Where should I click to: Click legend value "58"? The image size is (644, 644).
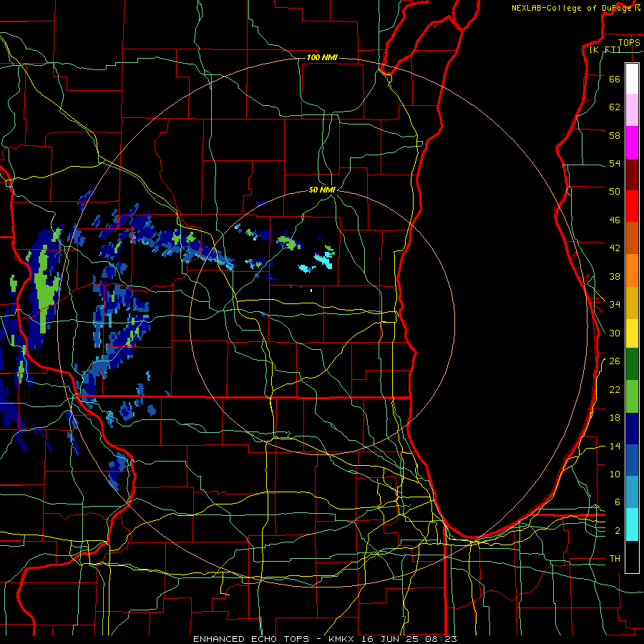coord(615,135)
